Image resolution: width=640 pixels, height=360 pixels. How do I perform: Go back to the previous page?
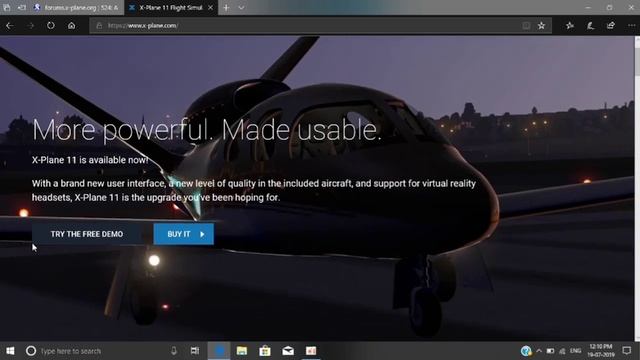click(10, 25)
